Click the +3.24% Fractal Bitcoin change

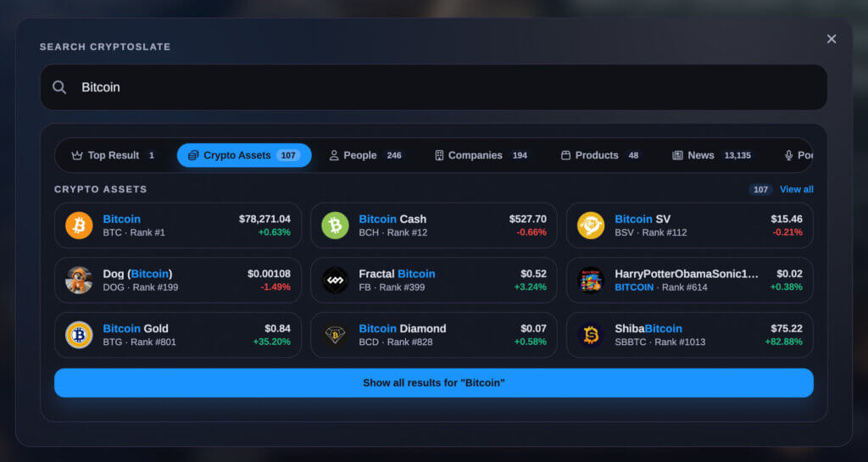(x=531, y=287)
